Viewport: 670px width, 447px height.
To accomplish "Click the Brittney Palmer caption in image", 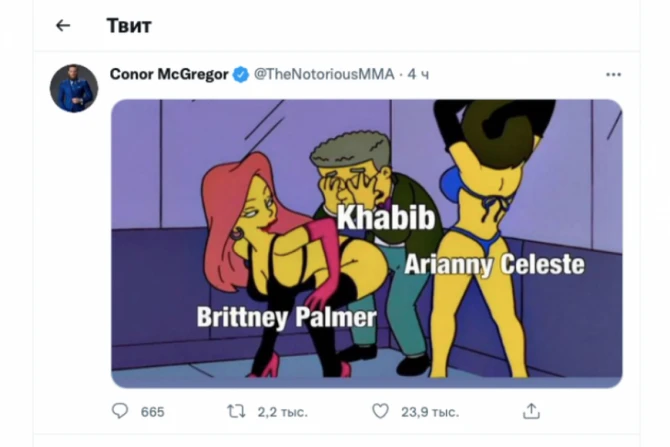I will click(x=286, y=317).
